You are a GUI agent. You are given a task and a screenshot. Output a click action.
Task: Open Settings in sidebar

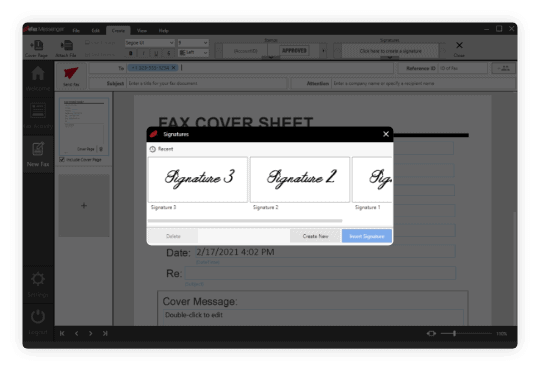pos(38,285)
